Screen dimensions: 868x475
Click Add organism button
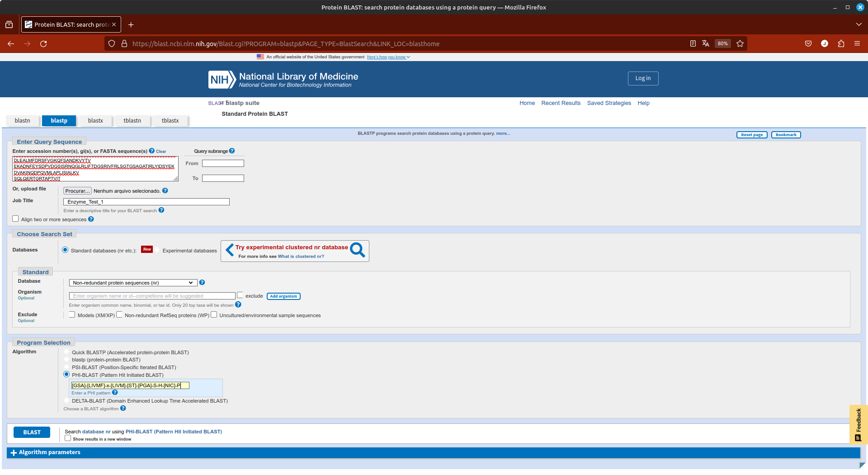click(283, 296)
